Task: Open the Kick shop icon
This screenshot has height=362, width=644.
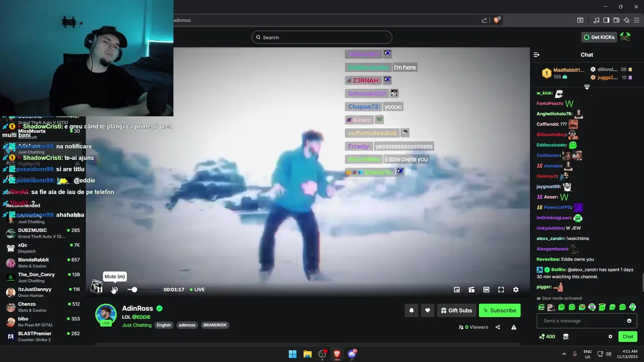Action: pos(566,337)
